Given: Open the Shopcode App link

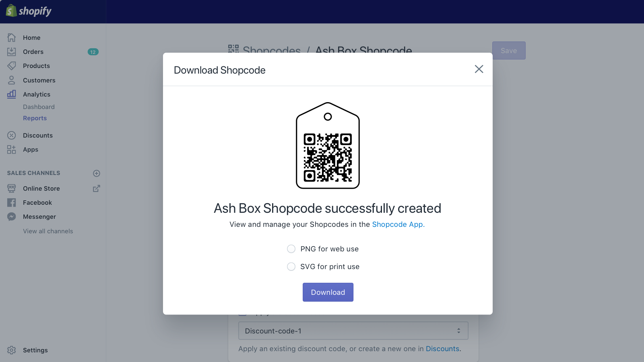Looking at the screenshot, I should pos(398,224).
